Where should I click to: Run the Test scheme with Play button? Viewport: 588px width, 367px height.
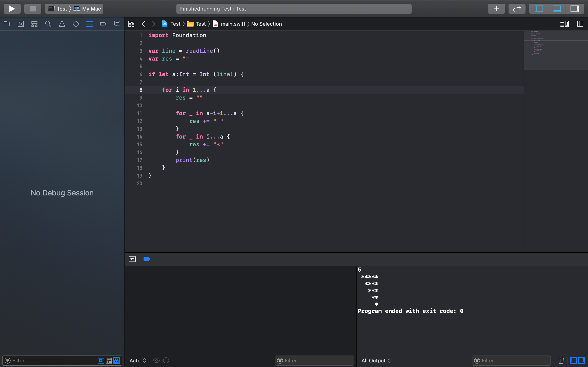point(12,9)
